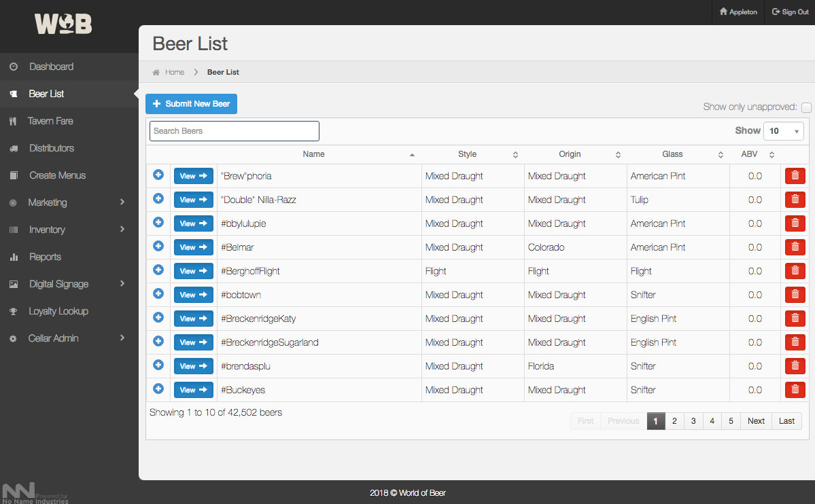Viewport: 815px width, 504px height.
Task: Go to page 3 of the beer list
Action: click(x=693, y=421)
